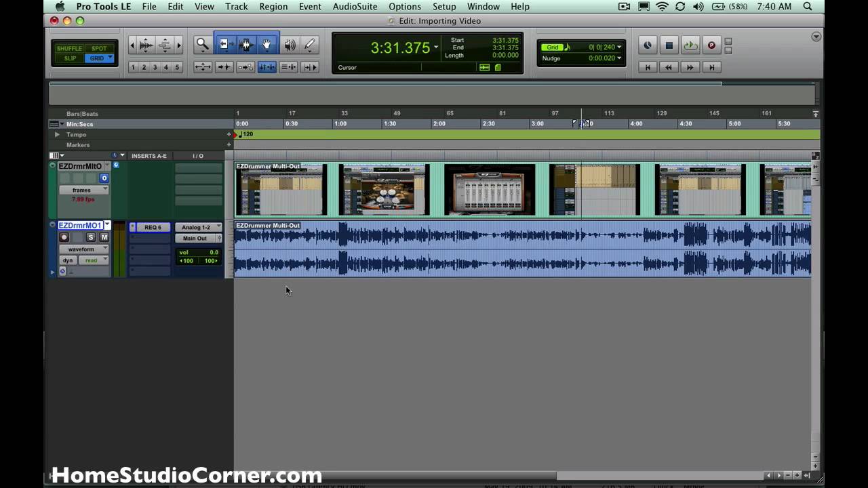
Task: Open ruler view selector dropdown
Action: click(x=56, y=124)
